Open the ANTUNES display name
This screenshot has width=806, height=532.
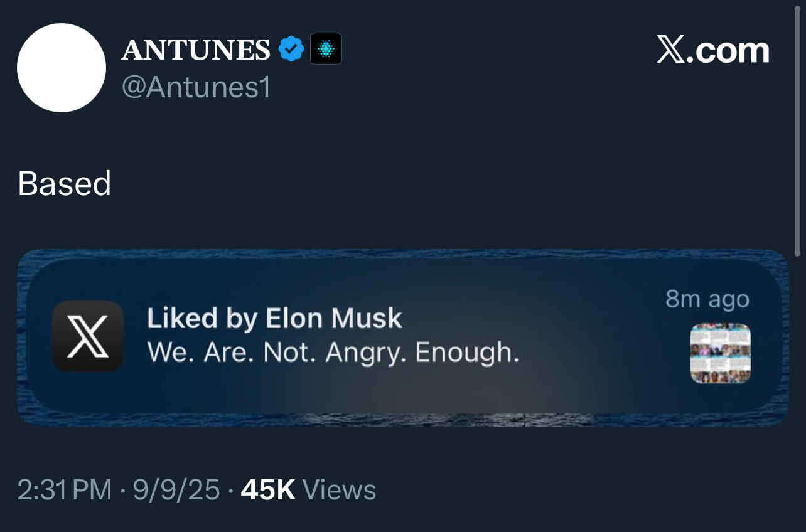click(196, 50)
